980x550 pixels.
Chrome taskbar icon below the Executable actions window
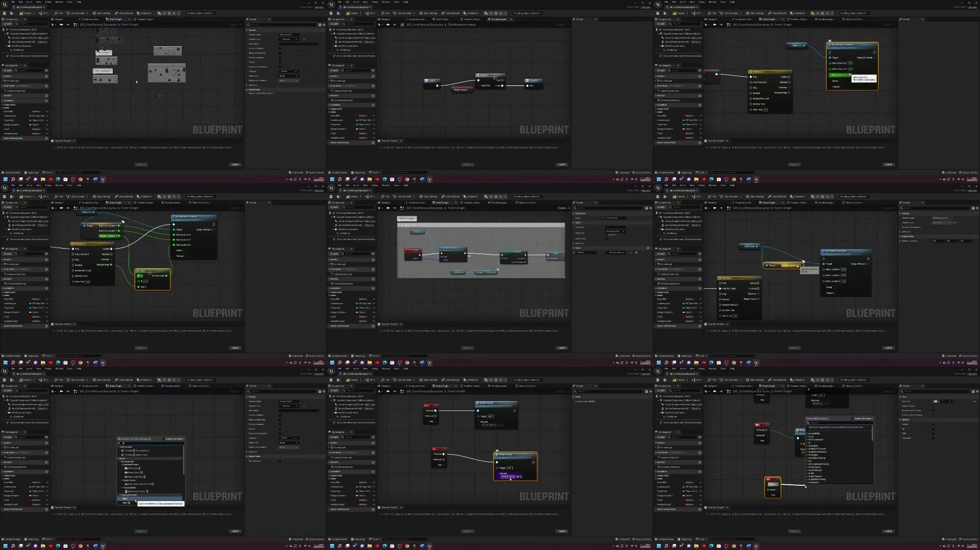(x=733, y=546)
